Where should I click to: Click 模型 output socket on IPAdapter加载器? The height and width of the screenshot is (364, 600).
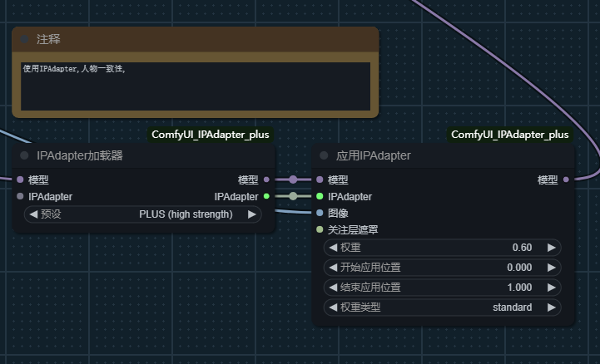tap(266, 180)
